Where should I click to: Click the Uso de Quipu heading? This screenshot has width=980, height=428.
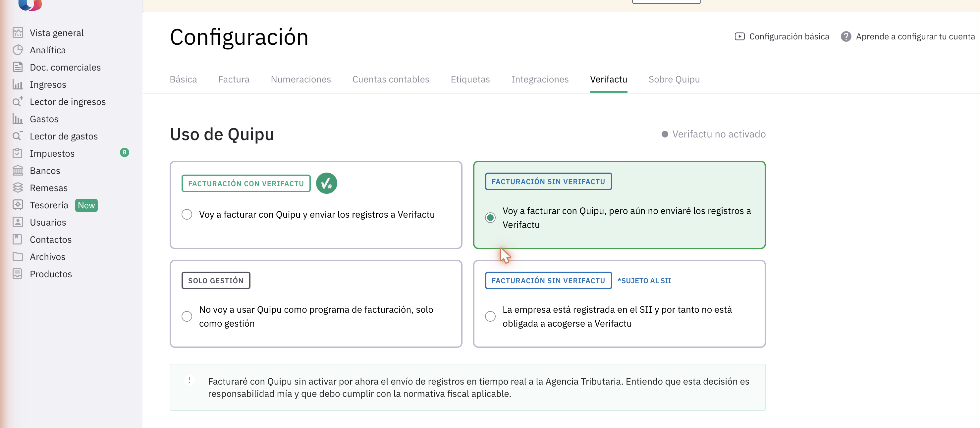coord(222,134)
